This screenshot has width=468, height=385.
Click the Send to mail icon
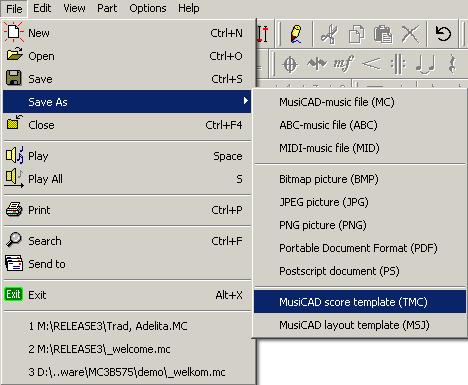(x=14, y=263)
